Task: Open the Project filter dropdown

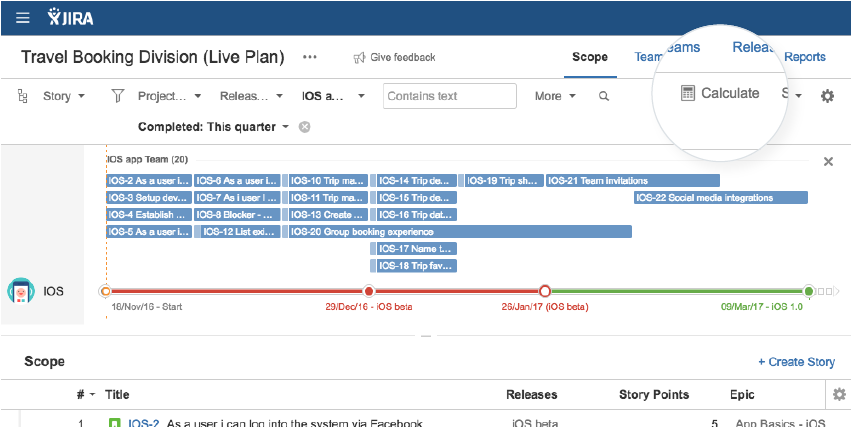Action: pos(169,96)
